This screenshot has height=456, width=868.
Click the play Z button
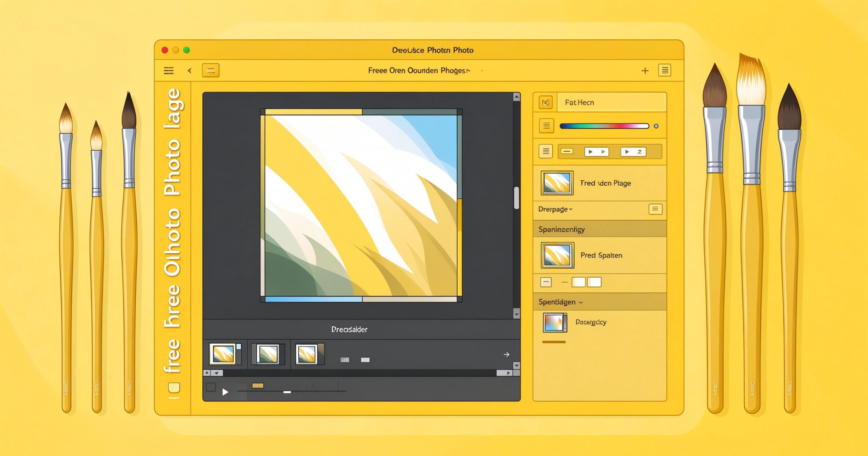(633, 152)
